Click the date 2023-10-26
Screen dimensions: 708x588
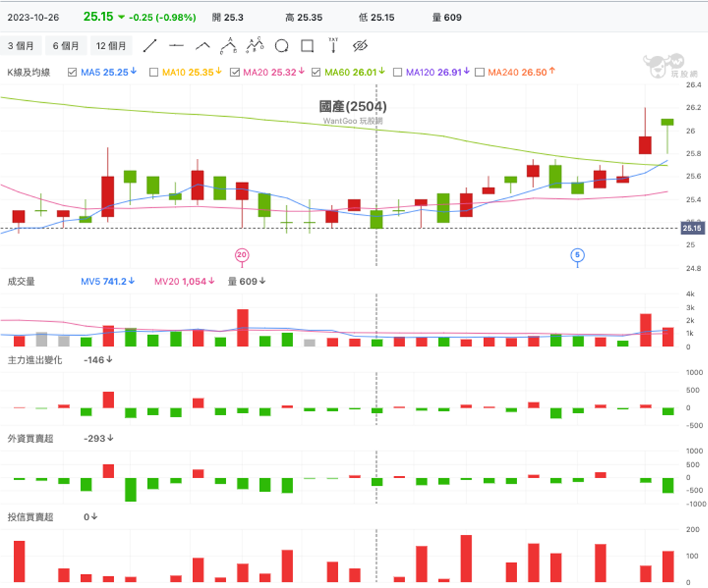pos(33,17)
